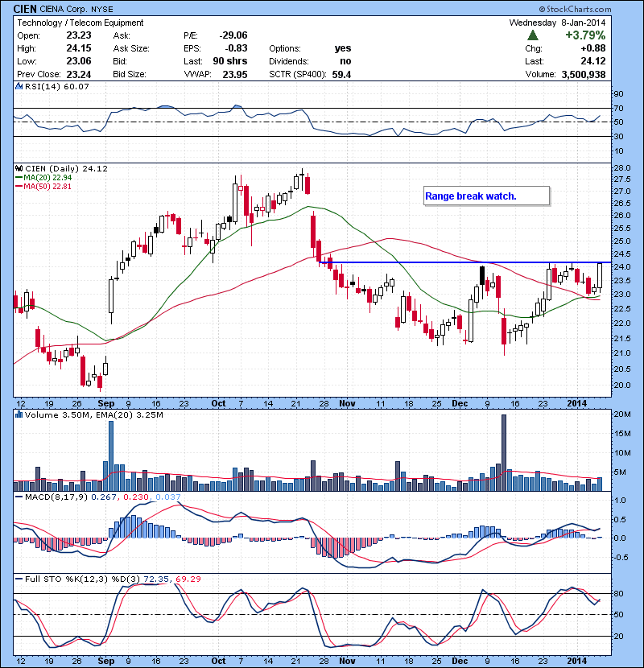This screenshot has width=644, height=668.
Task: Click the date "Wednesday 8-Jan-2014"
Action: coord(557,23)
